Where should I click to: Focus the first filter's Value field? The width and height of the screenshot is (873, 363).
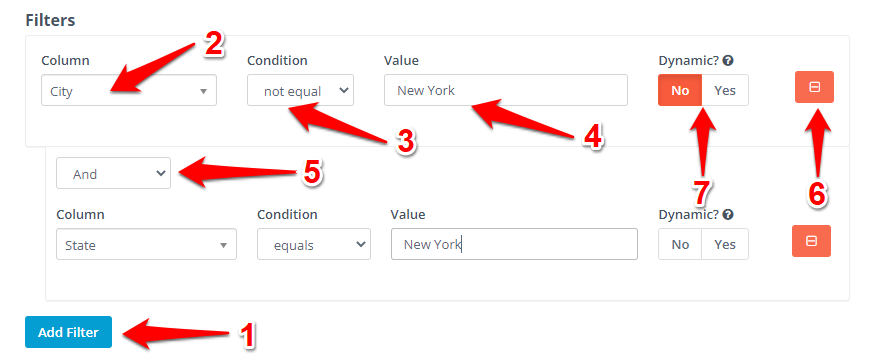pos(506,90)
